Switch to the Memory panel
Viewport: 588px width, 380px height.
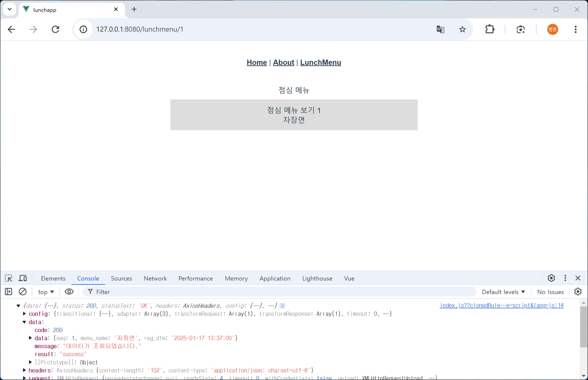236,279
